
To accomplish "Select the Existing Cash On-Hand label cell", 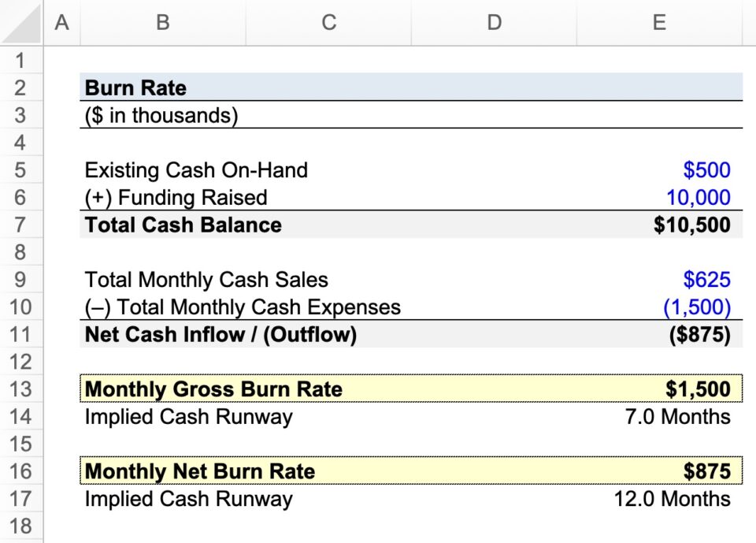I will [162, 169].
